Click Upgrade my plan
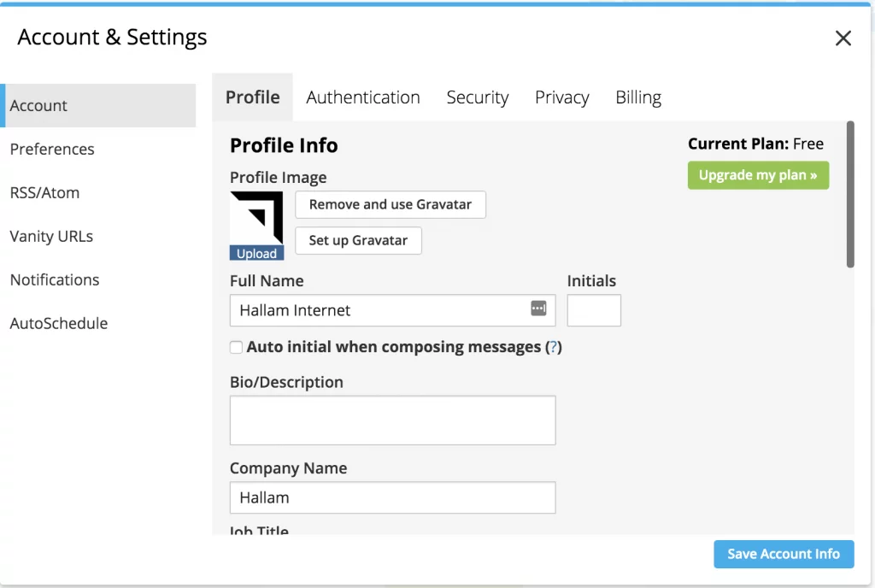Viewport: 875px width, 588px height. (x=757, y=174)
